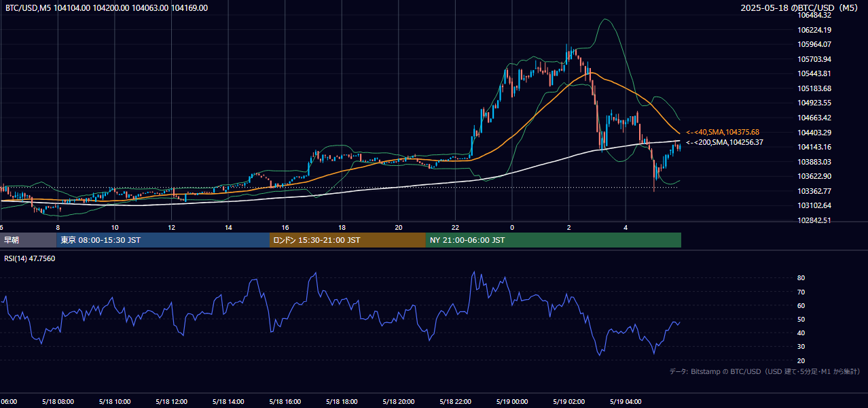Click the 5/18 22:00 bottom date label
Viewport: 868px width, 408px height.
tap(454, 401)
